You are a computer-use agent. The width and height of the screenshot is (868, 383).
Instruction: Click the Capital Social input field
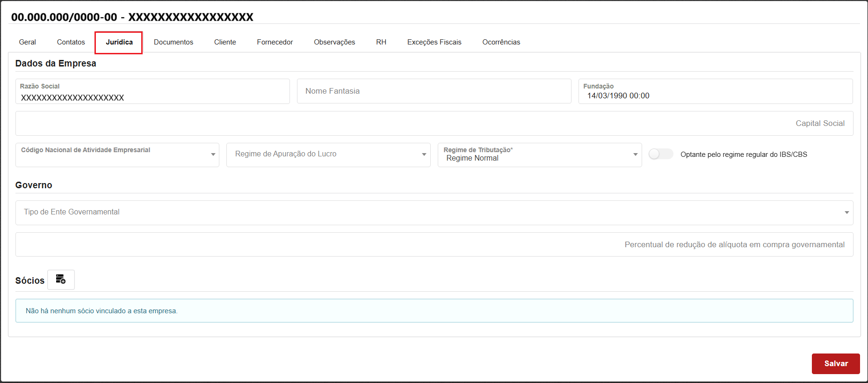pyautogui.click(x=434, y=124)
